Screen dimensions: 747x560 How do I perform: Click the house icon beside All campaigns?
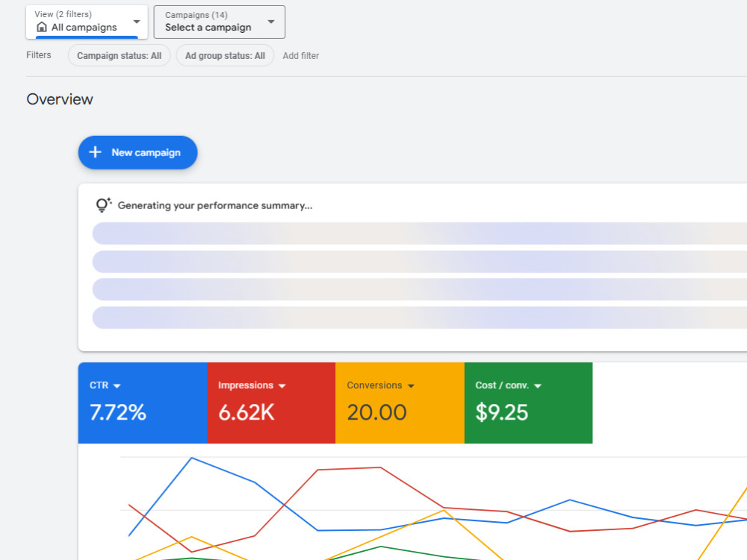pos(42,27)
